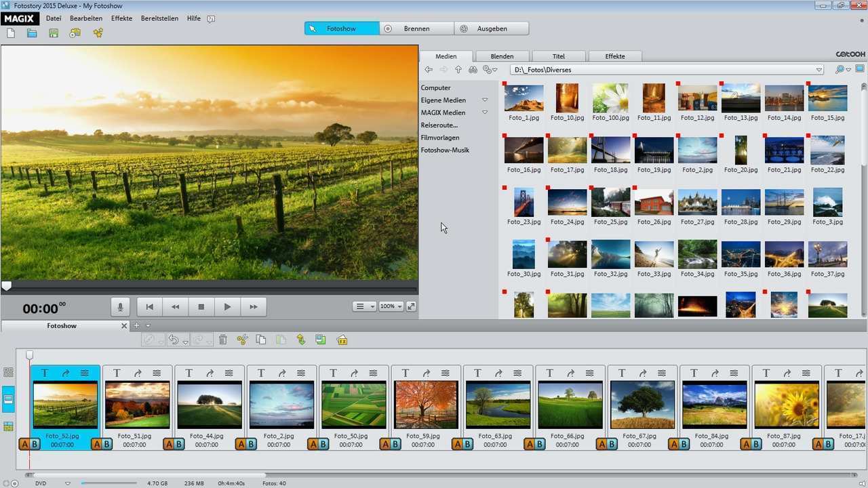Click the microphone audio recording icon
This screenshot has height=488, width=868.
120,307
